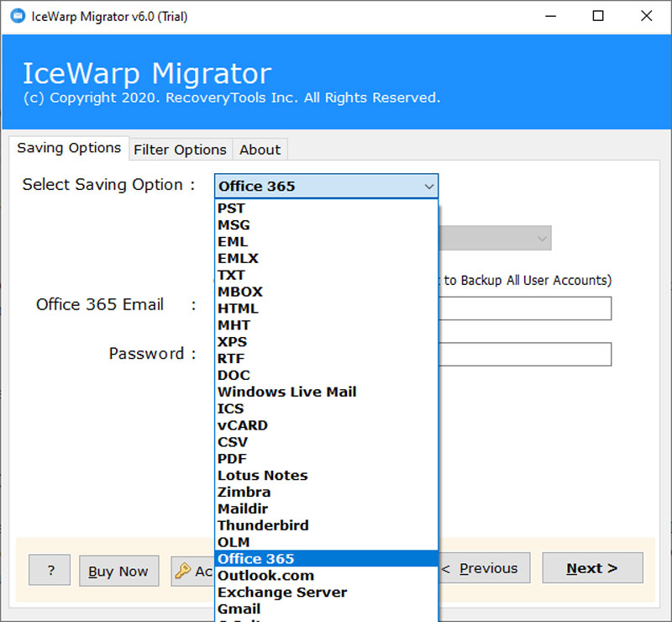Screen dimensions: 672x622
Task: Choose RTF from the list
Action: point(326,359)
